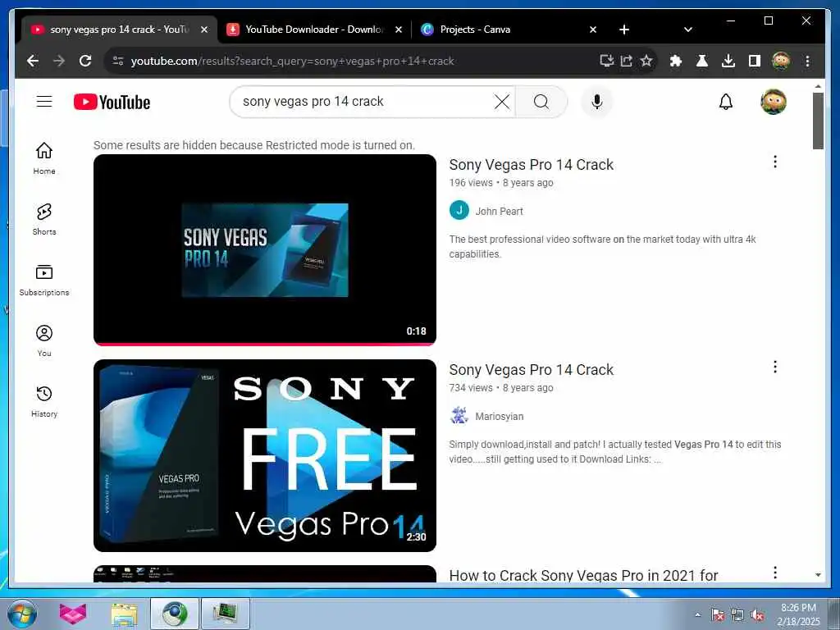Share this page via address bar icon

click(626, 61)
